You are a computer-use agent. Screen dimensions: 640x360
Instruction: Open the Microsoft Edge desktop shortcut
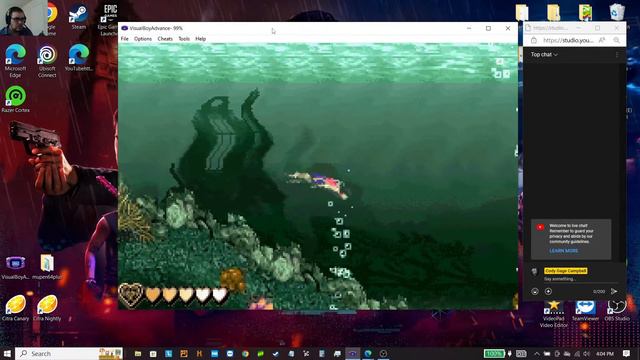point(16,61)
